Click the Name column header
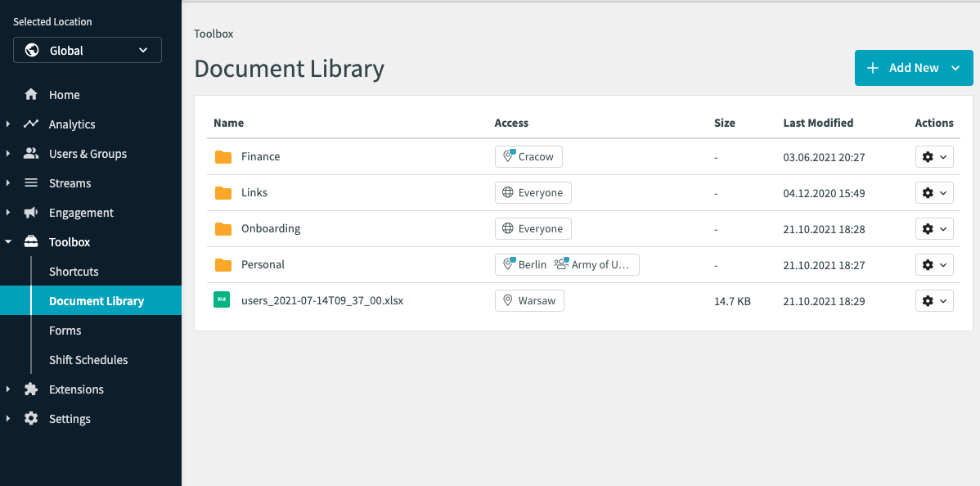 (229, 124)
